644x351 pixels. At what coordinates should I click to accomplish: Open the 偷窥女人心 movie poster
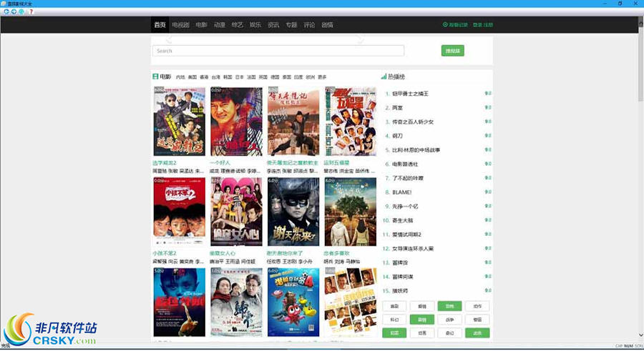[x=236, y=212]
